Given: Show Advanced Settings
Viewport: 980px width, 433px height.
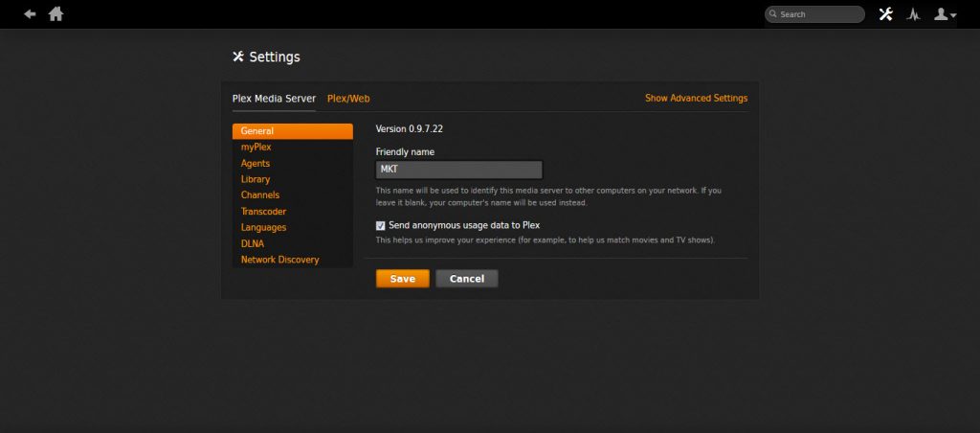Looking at the screenshot, I should [697, 99].
